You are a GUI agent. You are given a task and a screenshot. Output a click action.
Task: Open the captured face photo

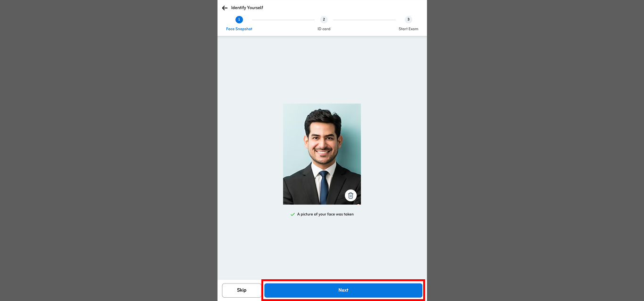[322, 154]
